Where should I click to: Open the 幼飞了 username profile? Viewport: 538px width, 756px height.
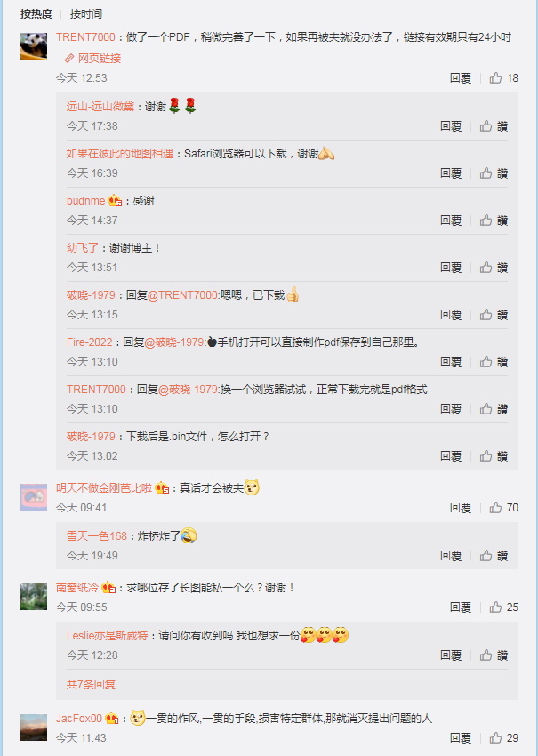coord(83,248)
